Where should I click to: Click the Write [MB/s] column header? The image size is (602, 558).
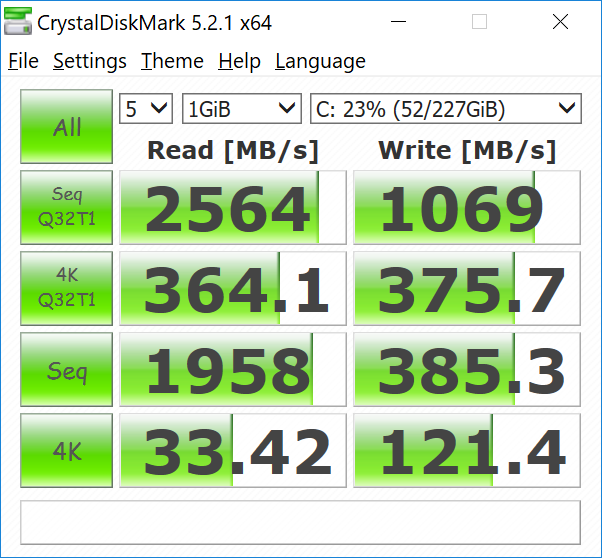point(467,151)
